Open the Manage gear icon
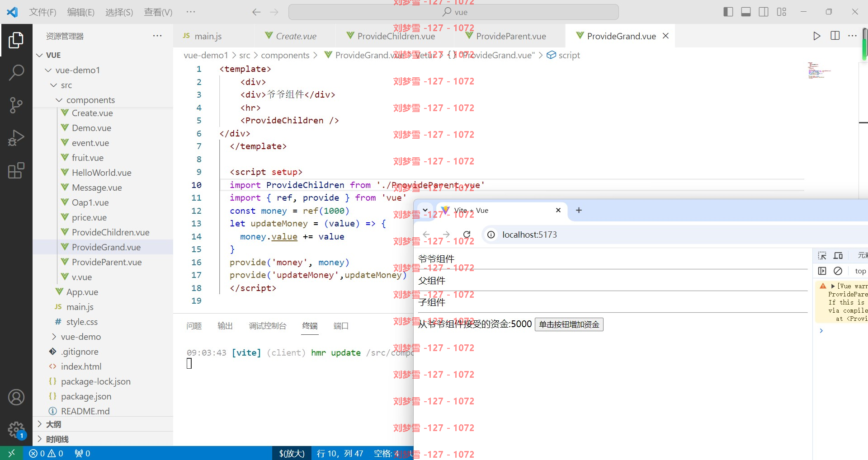The image size is (868, 460). point(16,430)
